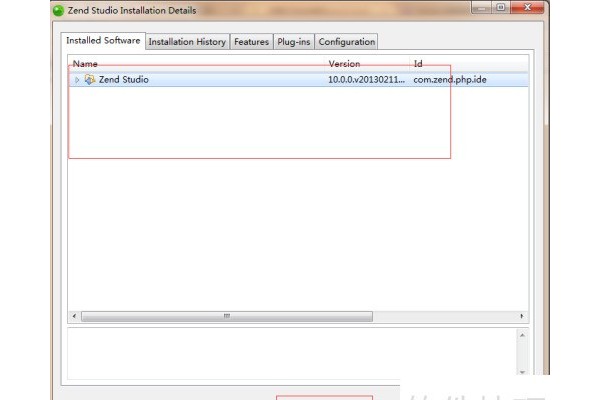Switch to the Plug-ins tab
Screen dimensions: 600x400
tap(293, 42)
